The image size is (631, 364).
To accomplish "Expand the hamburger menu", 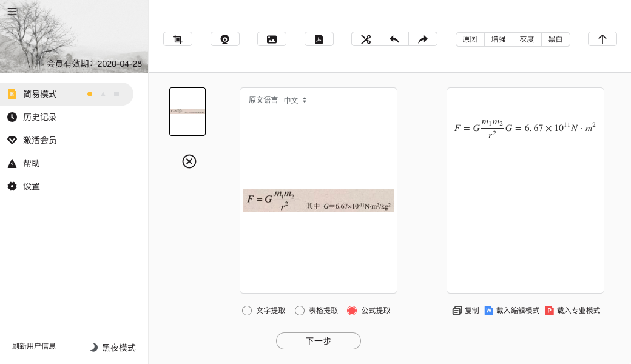I will (x=12, y=12).
